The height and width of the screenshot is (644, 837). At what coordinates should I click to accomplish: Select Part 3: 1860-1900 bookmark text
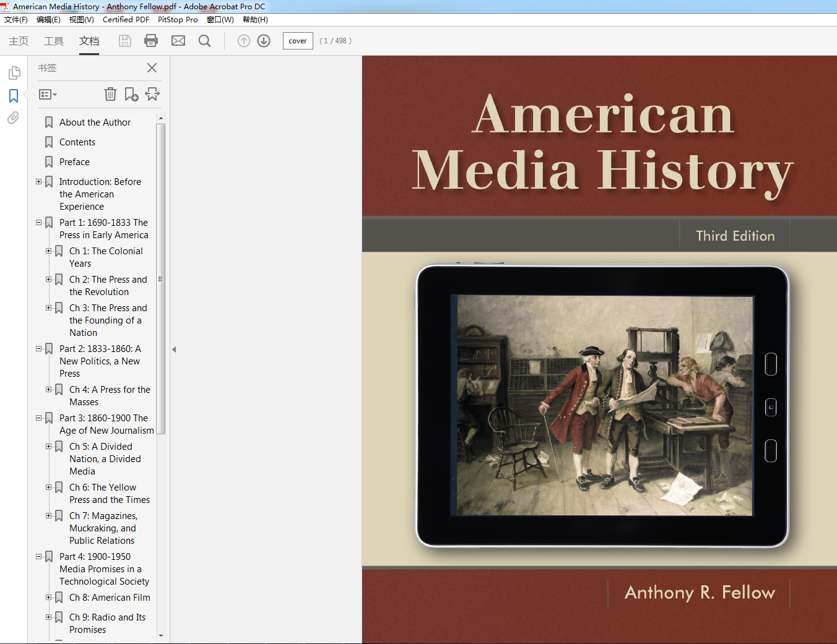point(106,424)
